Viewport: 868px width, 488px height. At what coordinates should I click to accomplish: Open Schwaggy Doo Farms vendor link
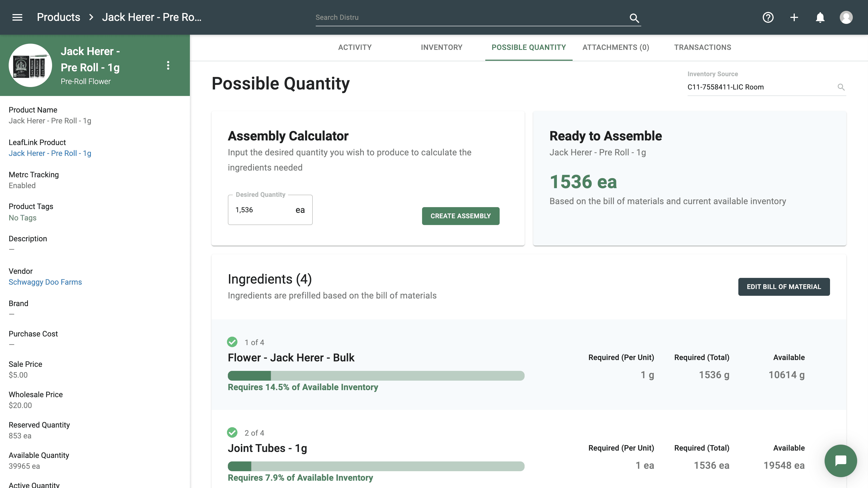(x=45, y=282)
